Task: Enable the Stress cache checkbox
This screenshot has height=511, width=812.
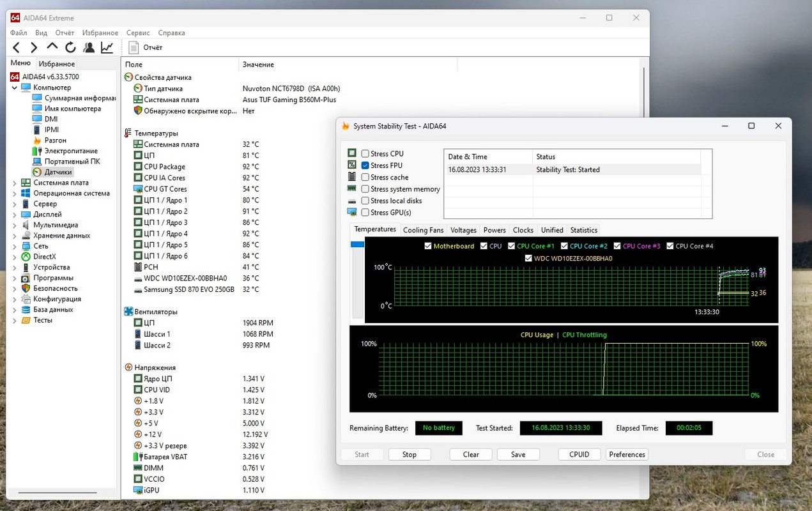Action: click(x=365, y=177)
